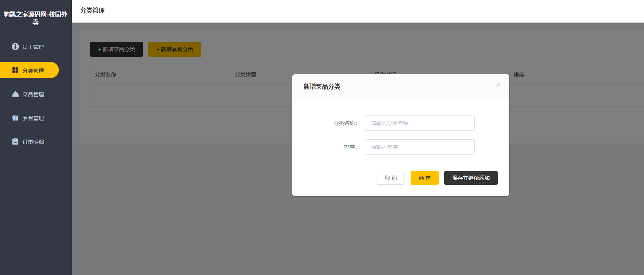Click the + 新增菜品分类 button

[x=117, y=49]
